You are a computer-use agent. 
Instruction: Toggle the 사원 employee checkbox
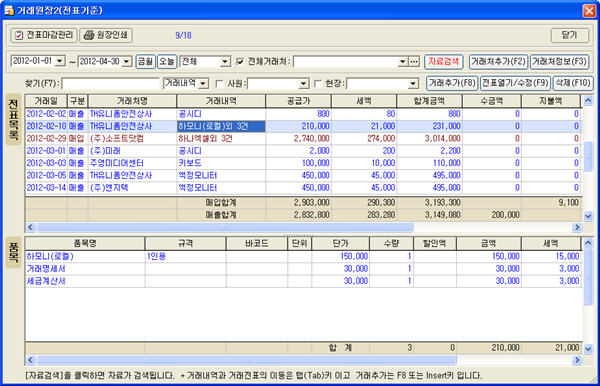coord(220,83)
